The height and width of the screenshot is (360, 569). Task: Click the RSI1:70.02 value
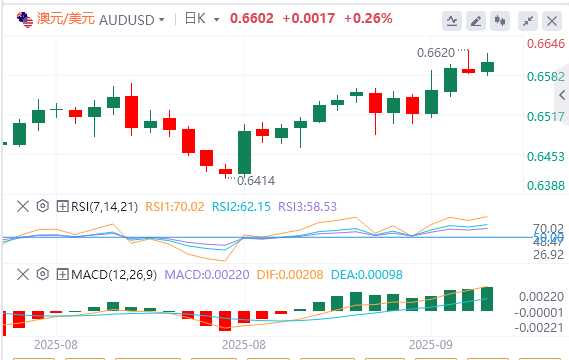175,207
